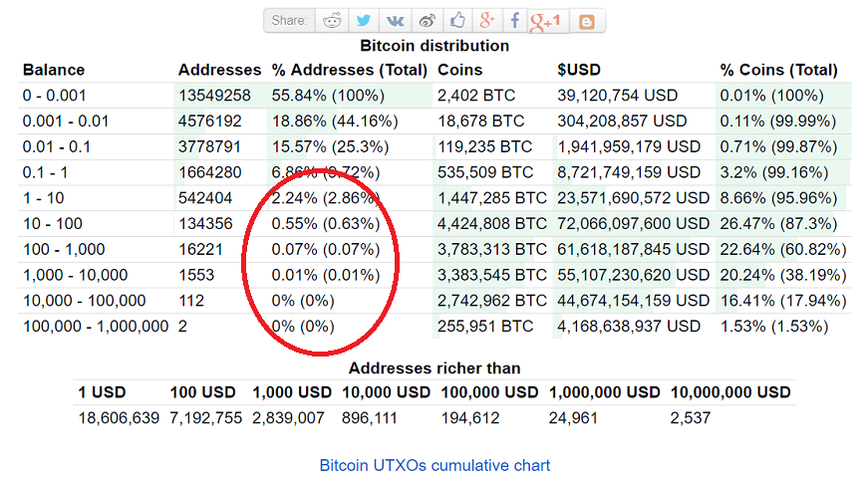This screenshot has width=868, height=484.
Task: Click the 0.01 - 0.1 balance row
Action: tap(57, 146)
